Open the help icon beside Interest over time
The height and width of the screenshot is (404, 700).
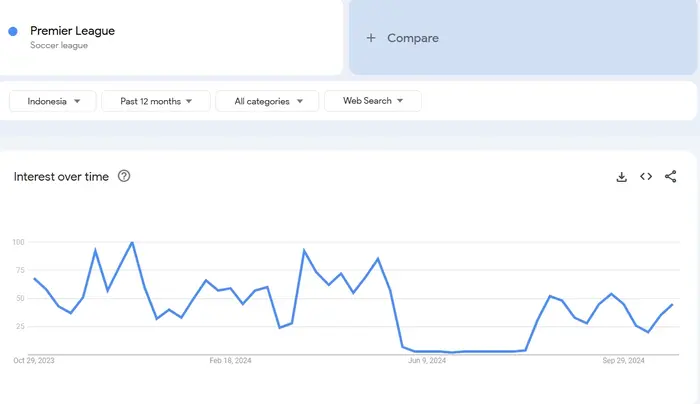[x=124, y=176]
